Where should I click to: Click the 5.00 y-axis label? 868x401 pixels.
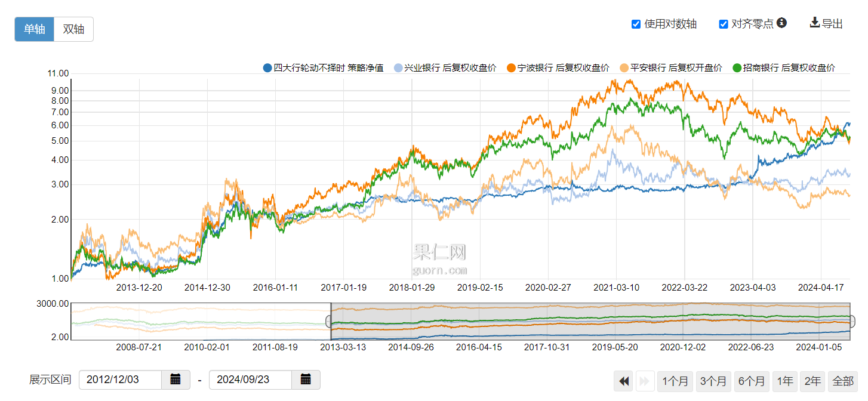click(60, 141)
